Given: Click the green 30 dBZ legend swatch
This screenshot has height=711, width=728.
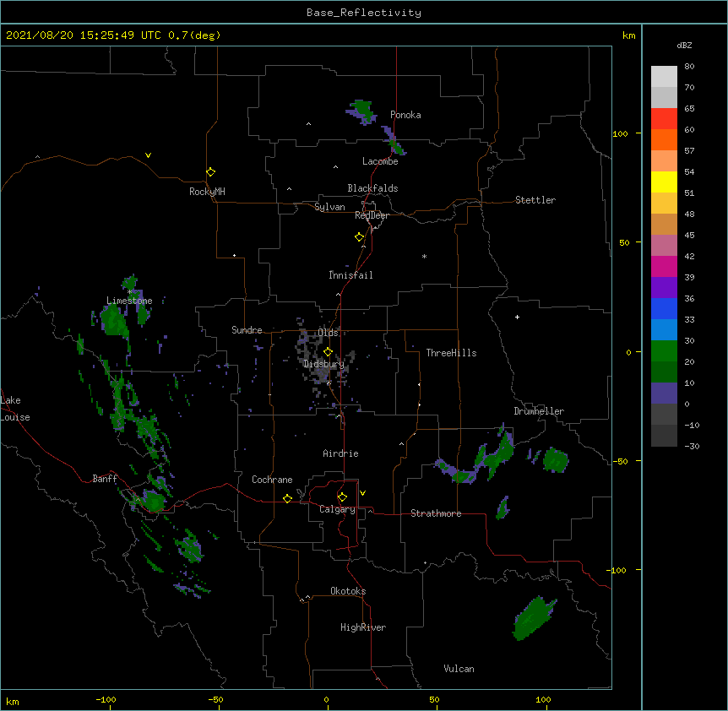Looking at the screenshot, I should tap(664, 351).
